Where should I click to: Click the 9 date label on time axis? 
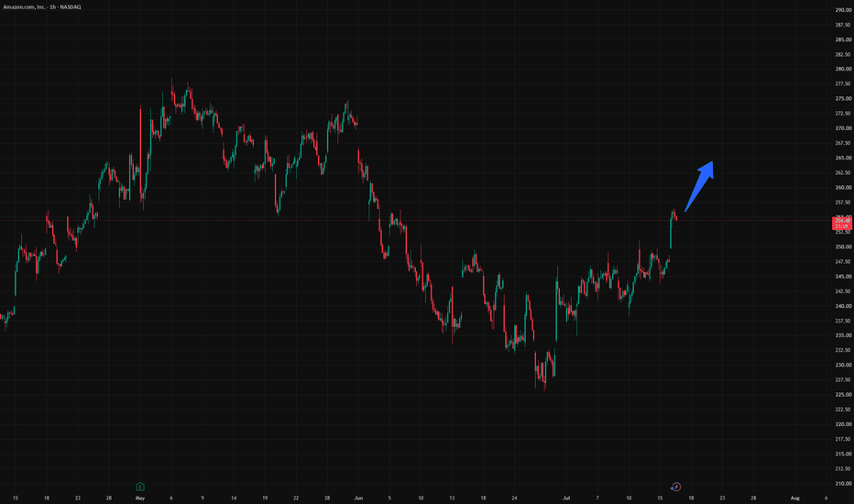click(203, 498)
